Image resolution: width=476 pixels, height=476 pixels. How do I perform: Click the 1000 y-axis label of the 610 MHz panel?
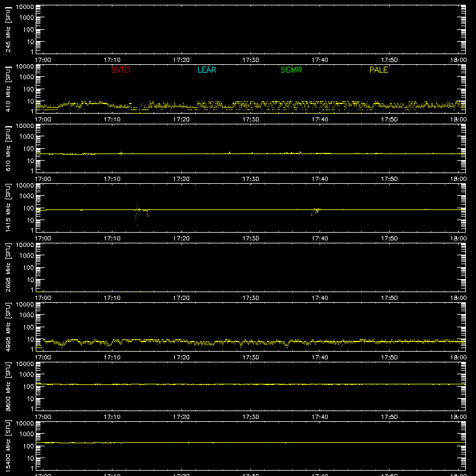(x=27, y=137)
